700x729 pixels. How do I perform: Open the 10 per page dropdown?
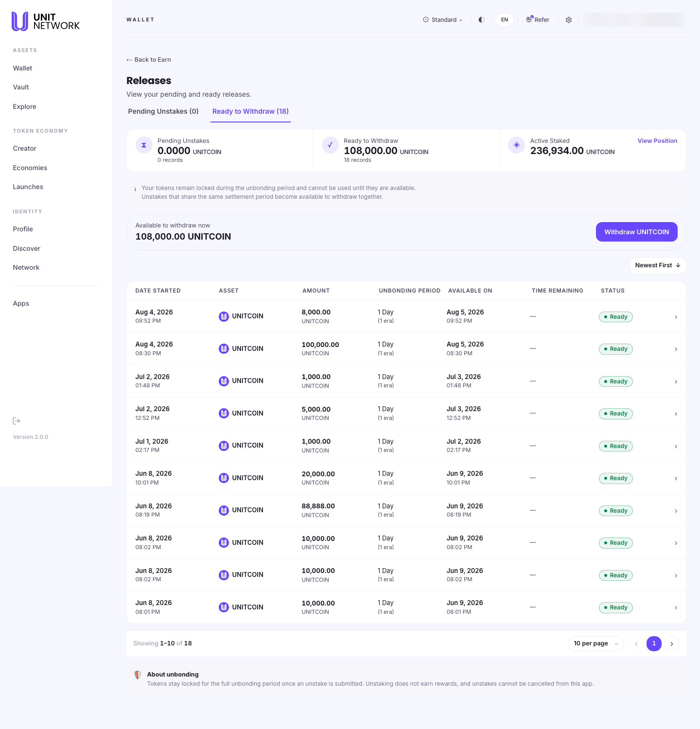596,643
